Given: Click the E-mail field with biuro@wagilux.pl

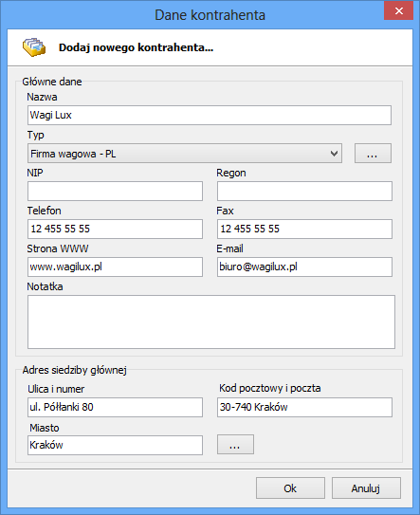Looking at the screenshot, I should coord(304,267).
